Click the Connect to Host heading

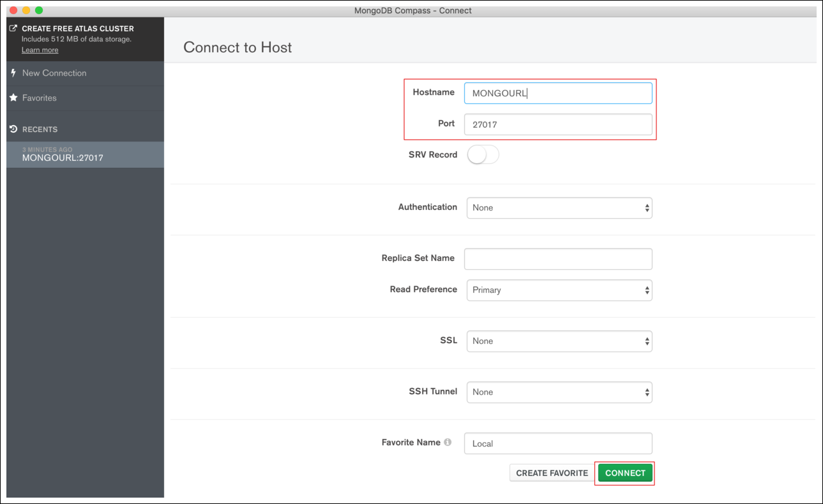238,47
